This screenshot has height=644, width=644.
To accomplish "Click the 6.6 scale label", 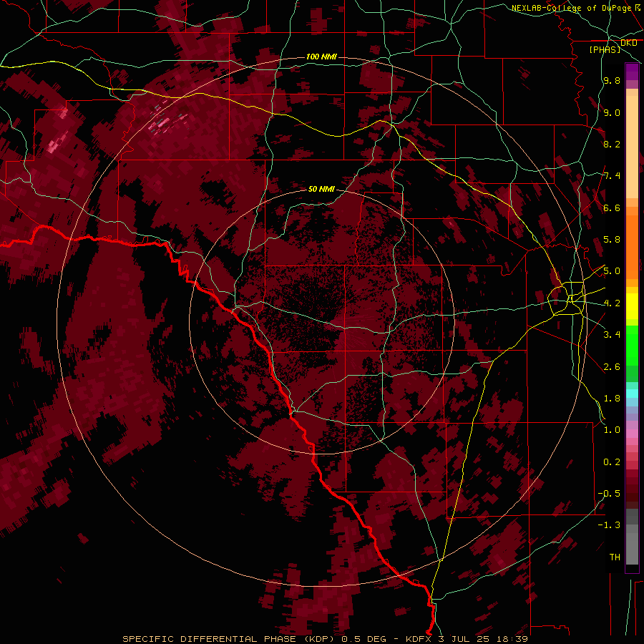I will 612,208.
